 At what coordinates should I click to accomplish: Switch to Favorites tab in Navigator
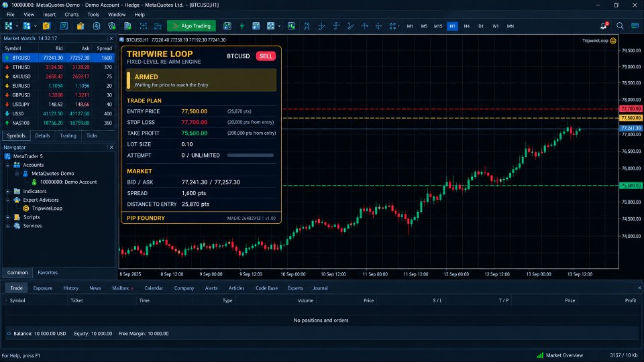[48, 273]
